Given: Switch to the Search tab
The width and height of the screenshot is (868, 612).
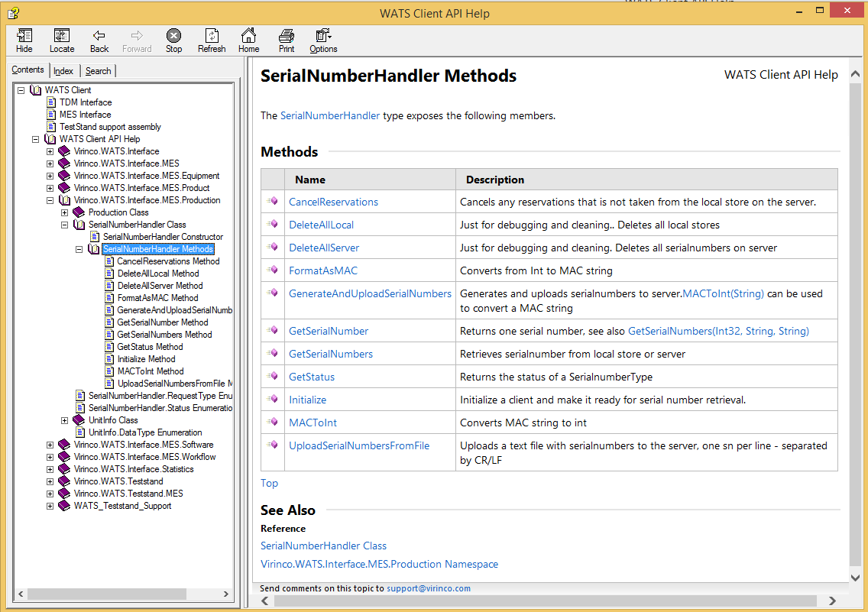Looking at the screenshot, I should coord(98,71).
